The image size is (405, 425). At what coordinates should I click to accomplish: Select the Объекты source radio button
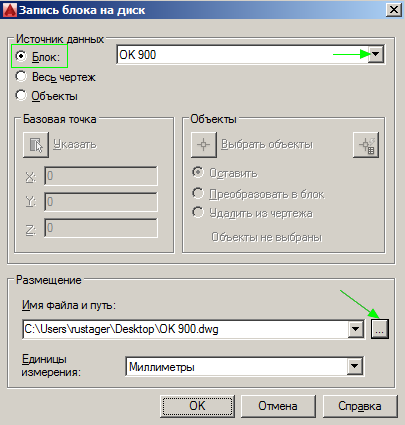[x=21, y=96]
